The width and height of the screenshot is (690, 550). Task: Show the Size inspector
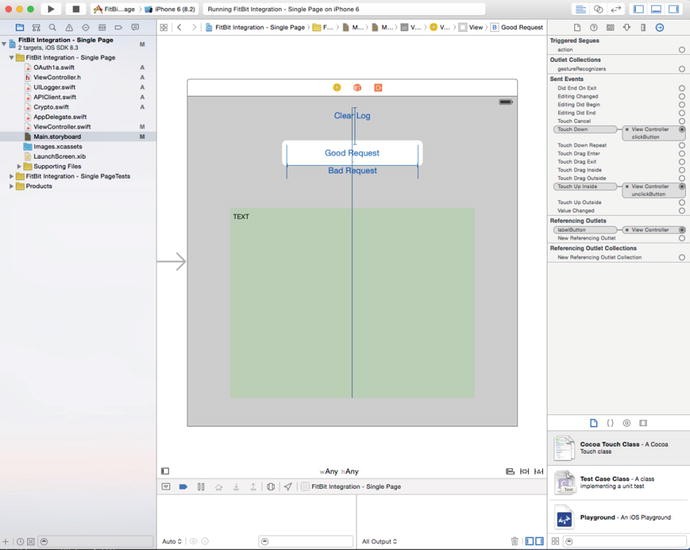pyautogui.click(x=643, y=27)
